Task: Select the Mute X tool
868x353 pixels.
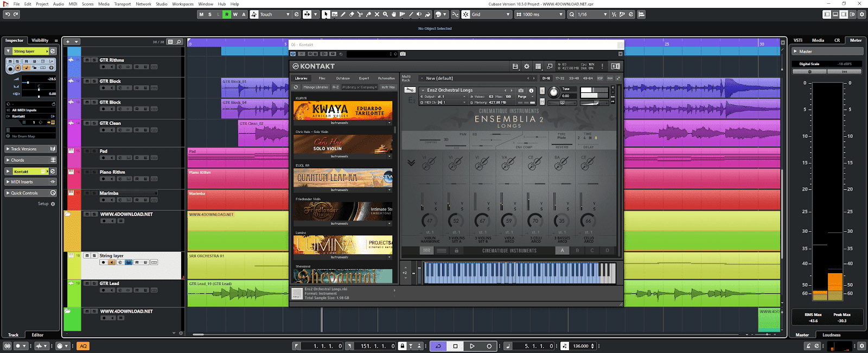Action: click(x=377, y=14)
